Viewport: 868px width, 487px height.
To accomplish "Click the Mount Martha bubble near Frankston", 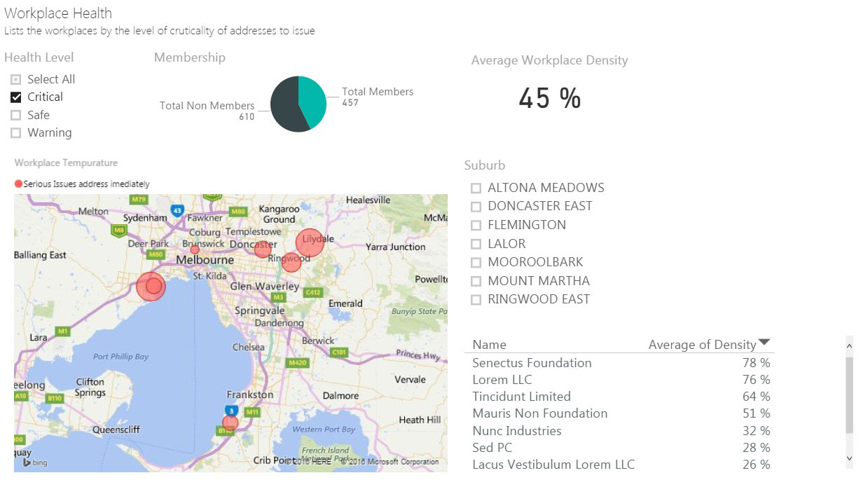I will (230, 423).
